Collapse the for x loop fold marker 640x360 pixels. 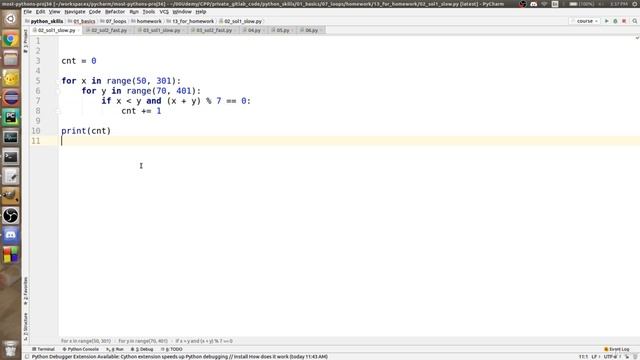click(x=58, y=81)
